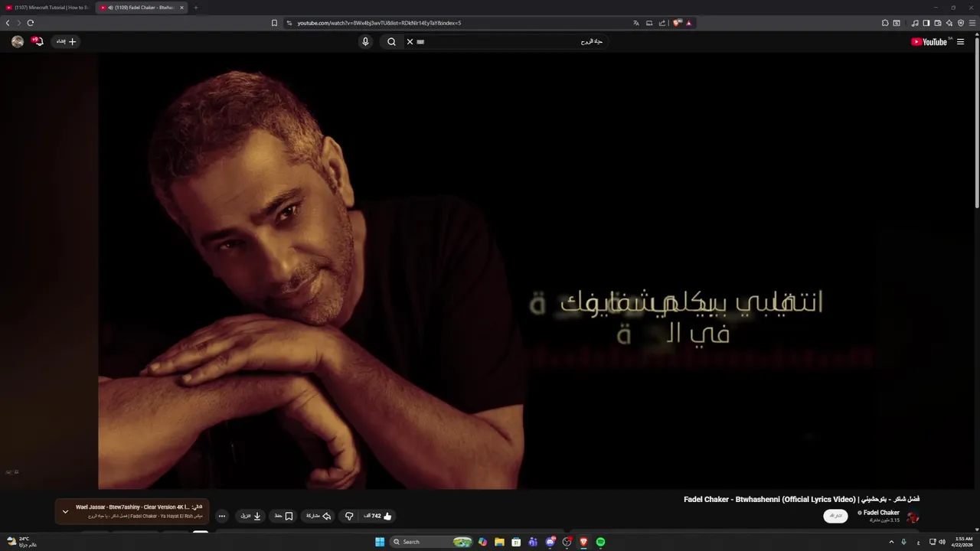Translate the page with the address bar icon
The width and height of the screenshot is (980, 551).
pos(636,23)
